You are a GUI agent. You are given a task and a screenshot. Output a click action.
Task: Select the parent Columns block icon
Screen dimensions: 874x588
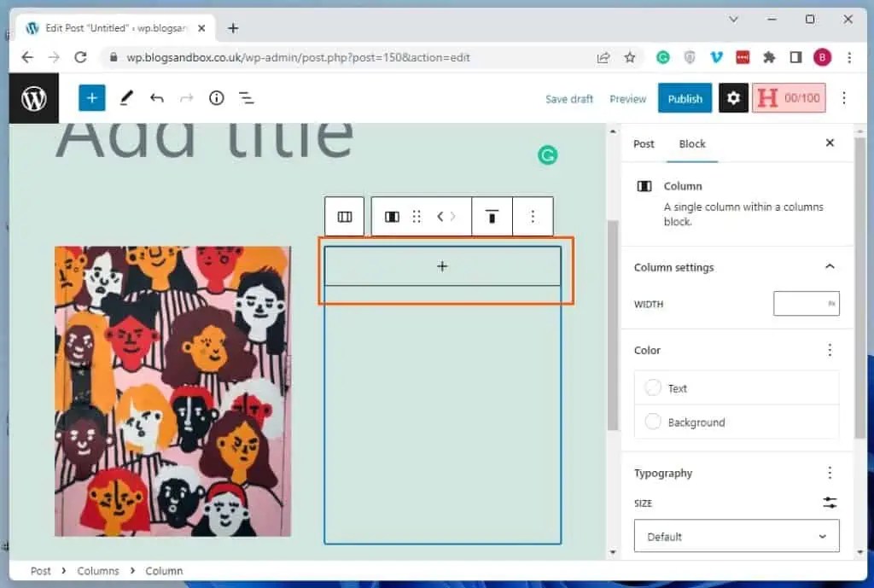(x=344, y=216)
